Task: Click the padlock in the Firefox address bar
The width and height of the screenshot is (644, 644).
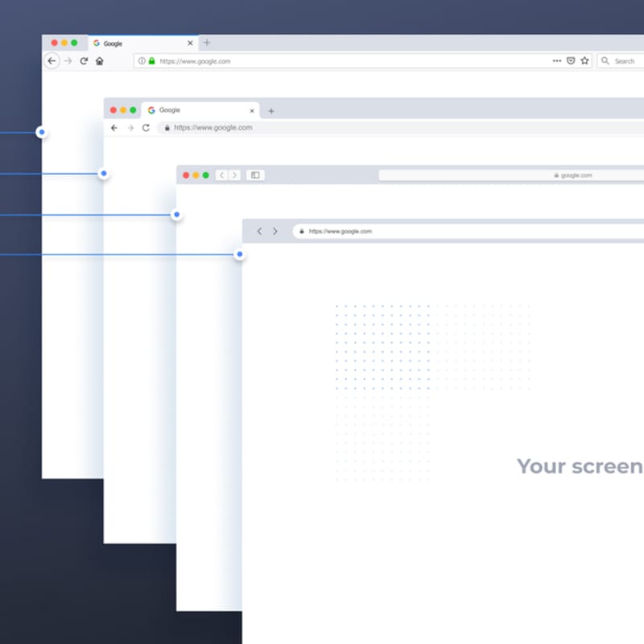Action: pyautogui.click(x=152, y=60)
